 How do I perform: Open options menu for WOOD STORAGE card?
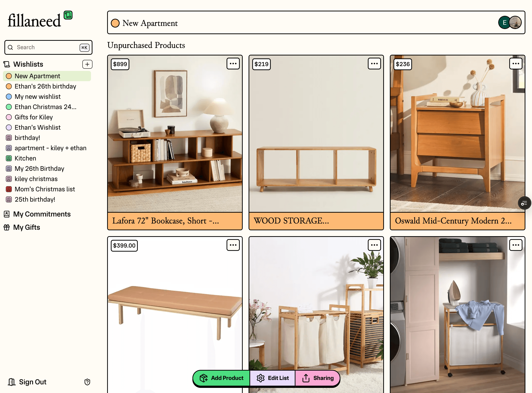tap(374, 64)
